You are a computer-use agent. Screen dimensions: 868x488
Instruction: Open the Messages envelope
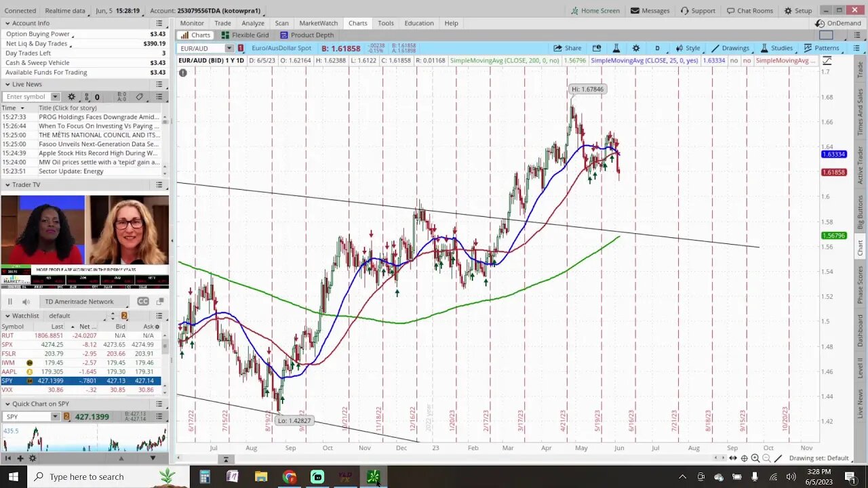[635, 11]
